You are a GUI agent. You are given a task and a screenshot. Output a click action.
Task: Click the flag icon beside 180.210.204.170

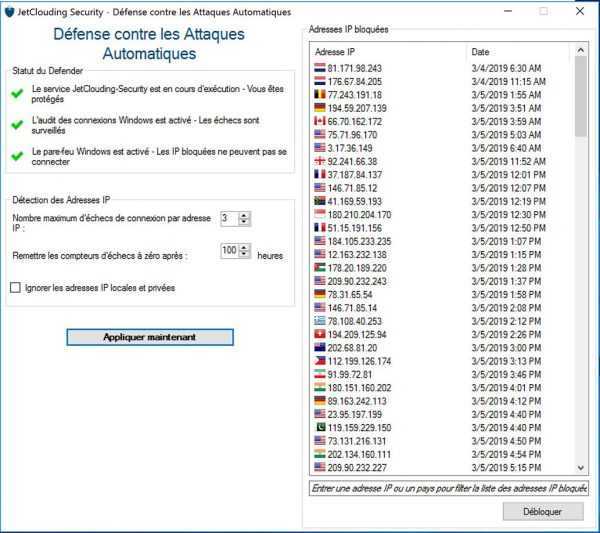tap(320, 214)
